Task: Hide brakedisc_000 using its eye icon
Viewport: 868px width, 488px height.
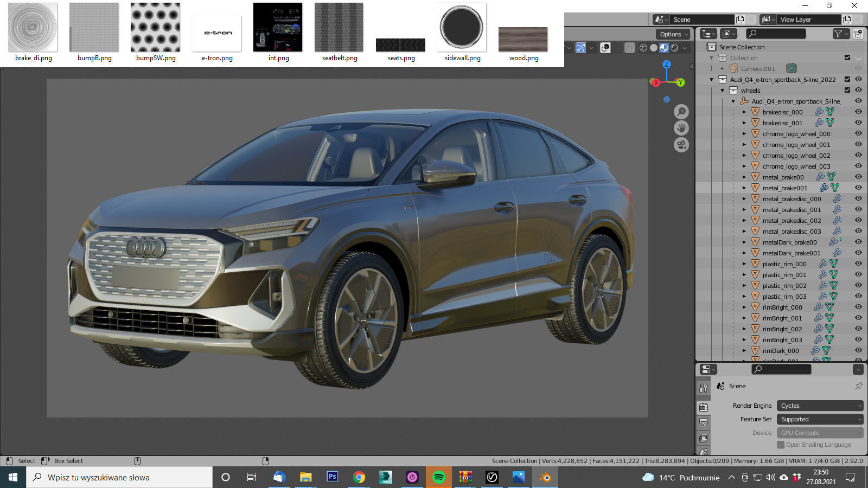Action: pyautogui.click(x=858, y=112)
